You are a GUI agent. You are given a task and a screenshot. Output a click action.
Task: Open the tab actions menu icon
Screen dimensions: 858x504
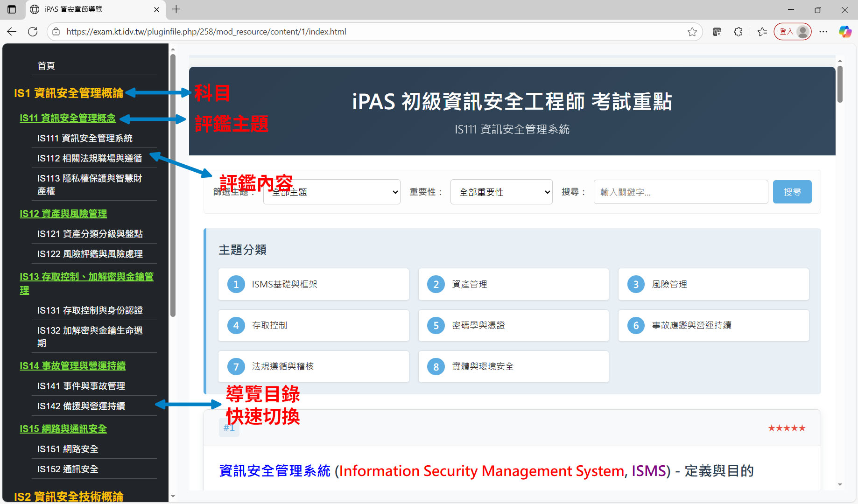(x=12, y=9)
